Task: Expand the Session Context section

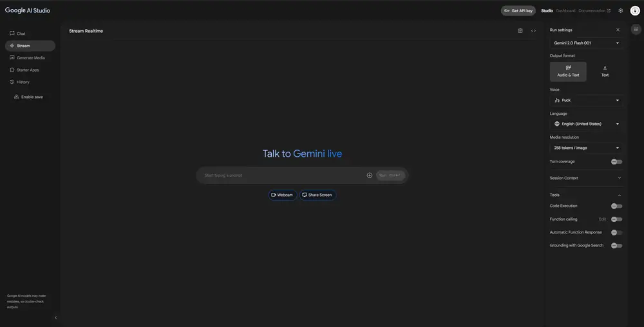Action: click(586, 178)
